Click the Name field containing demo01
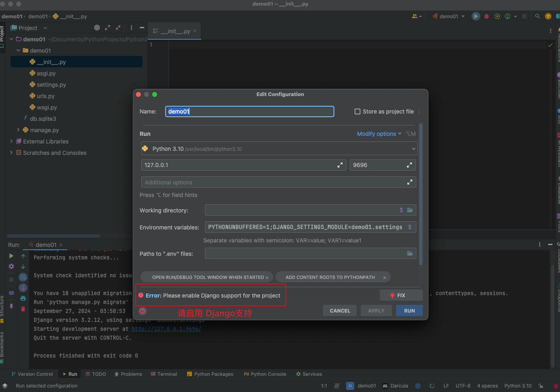 [x=250, y=111]
